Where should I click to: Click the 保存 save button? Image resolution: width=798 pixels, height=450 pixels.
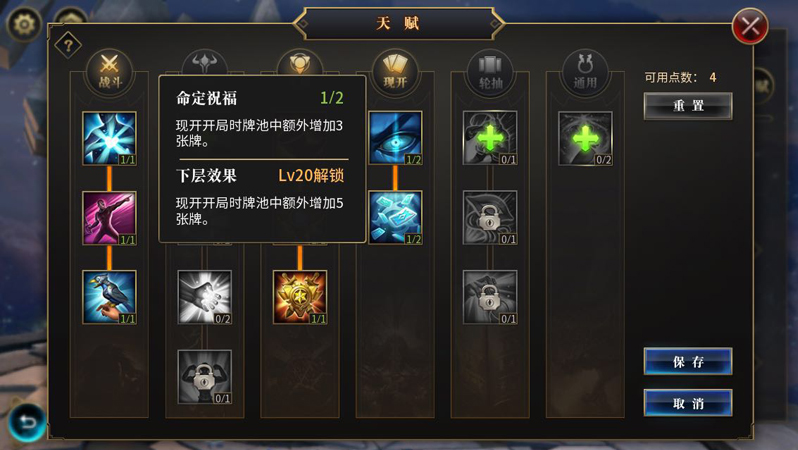tap(688, 361)
